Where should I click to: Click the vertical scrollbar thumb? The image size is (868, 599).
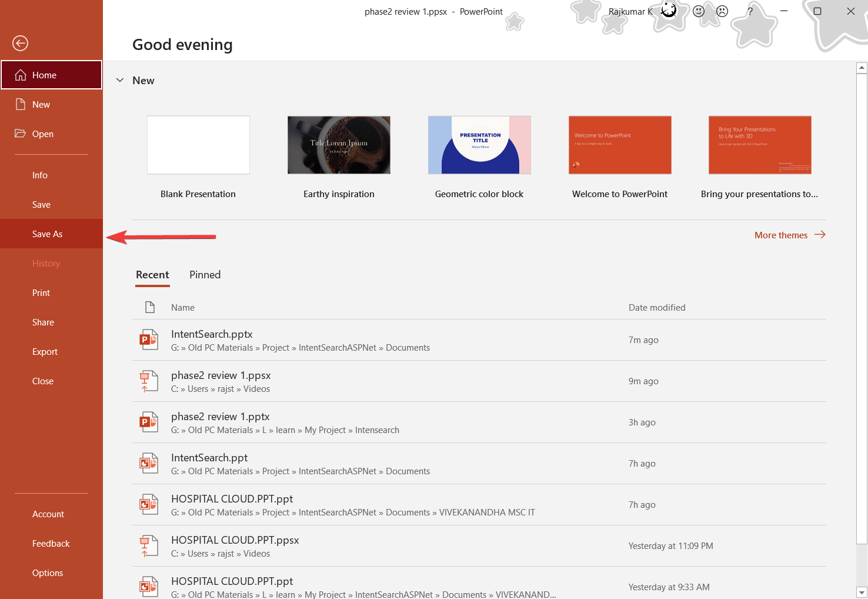coord(862,309)
